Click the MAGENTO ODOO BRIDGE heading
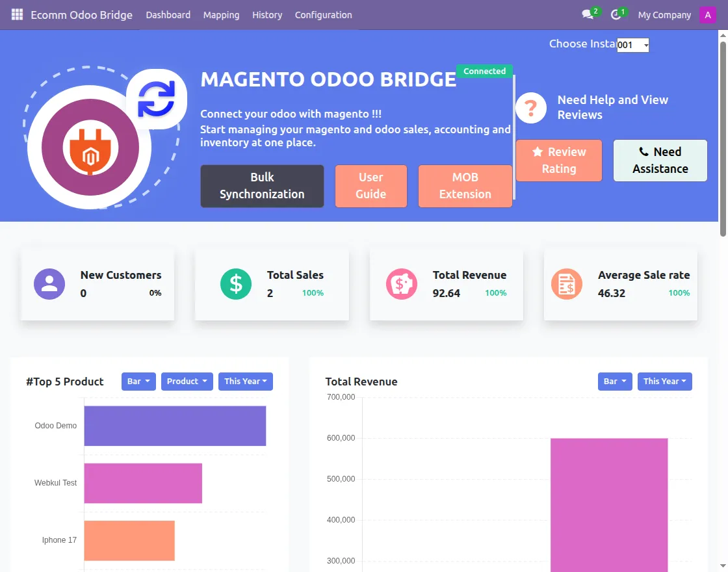728x572 pixels. pyautogui.click(x=328, y=79)
